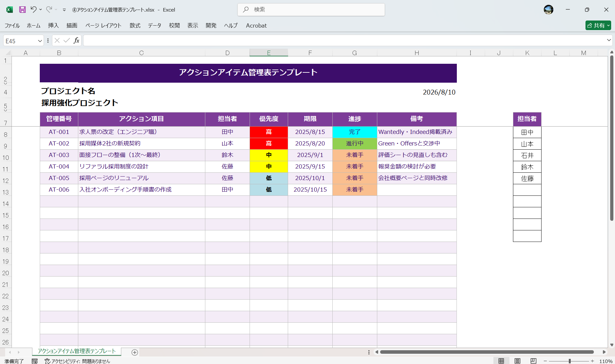615x364 pixels.
Task: Open the Customize Quick Access Toolbar dropdown
Action: pyautogui.click(x=64, y=10)
